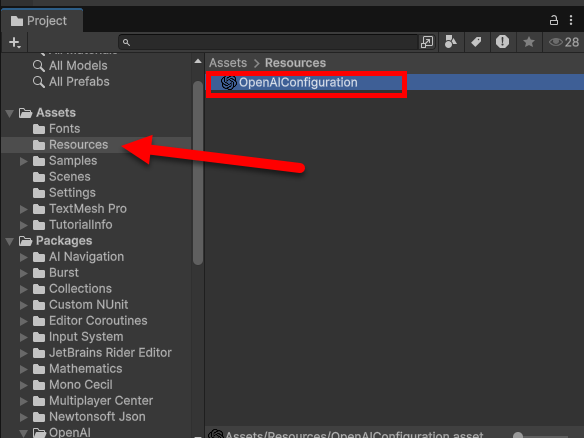Select the Scenes folder
The width and height of the screenshot is (584, 438).
[x=61, y=177]
